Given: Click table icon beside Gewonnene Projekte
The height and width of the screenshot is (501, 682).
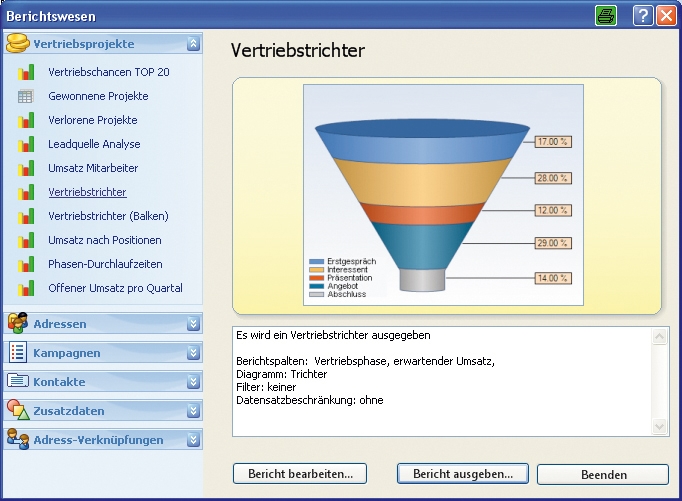Looking at the screenshot, I should pyautogui.click(x=25, y=96).
